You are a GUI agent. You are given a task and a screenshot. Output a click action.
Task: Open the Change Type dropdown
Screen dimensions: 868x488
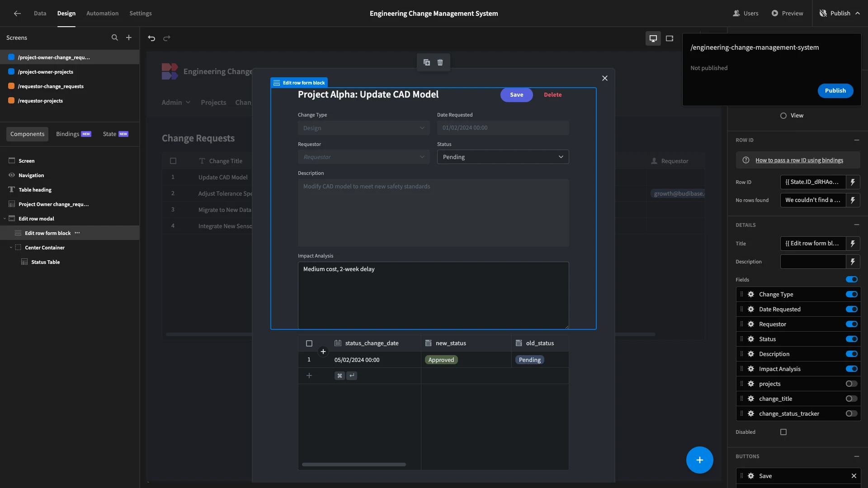pos(363,128)
